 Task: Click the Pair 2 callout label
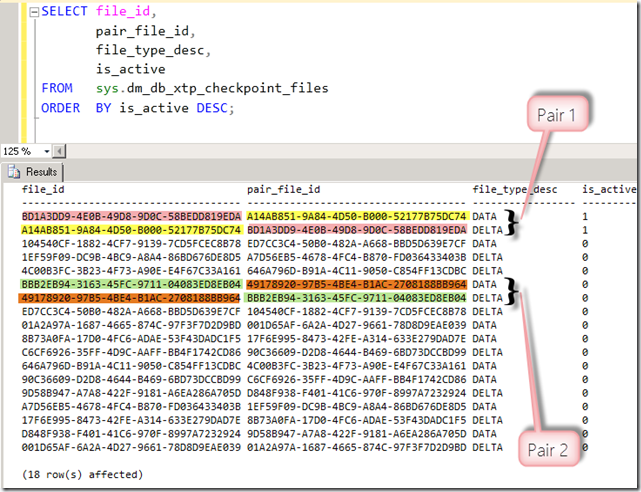tap(551, 452)
